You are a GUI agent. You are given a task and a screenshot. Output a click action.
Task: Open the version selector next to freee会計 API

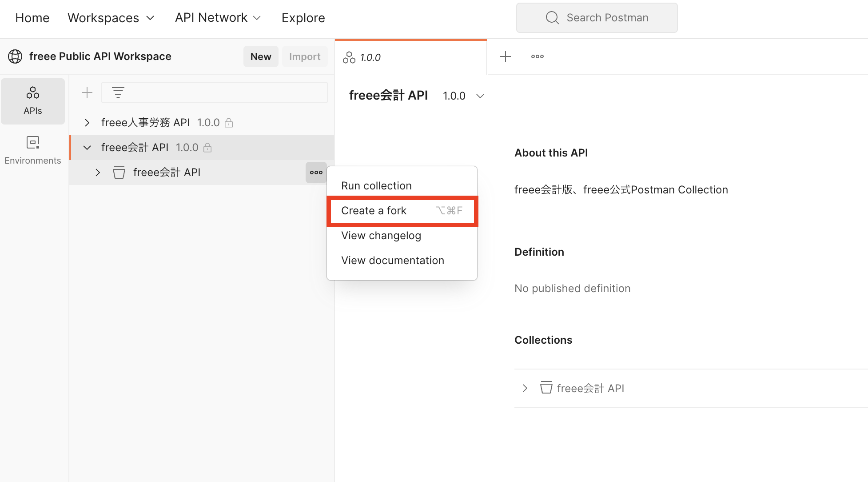(480, 96)
